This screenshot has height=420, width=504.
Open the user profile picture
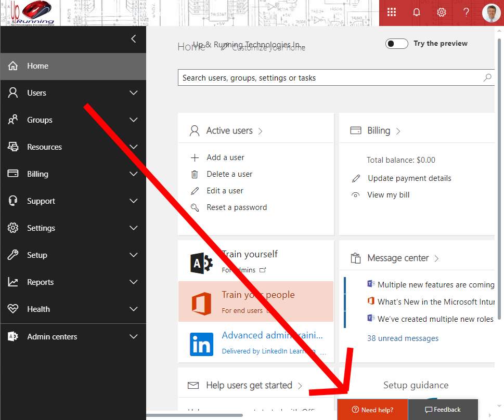491,13
